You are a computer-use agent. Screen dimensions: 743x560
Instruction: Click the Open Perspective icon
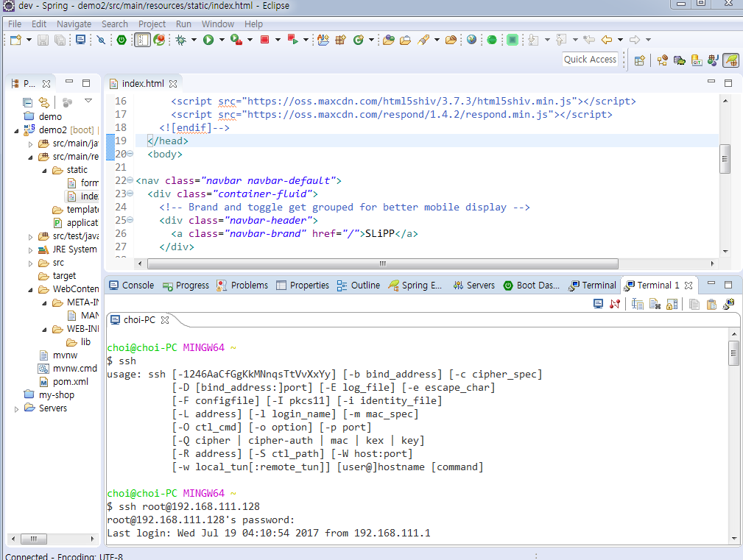[640, 60]
